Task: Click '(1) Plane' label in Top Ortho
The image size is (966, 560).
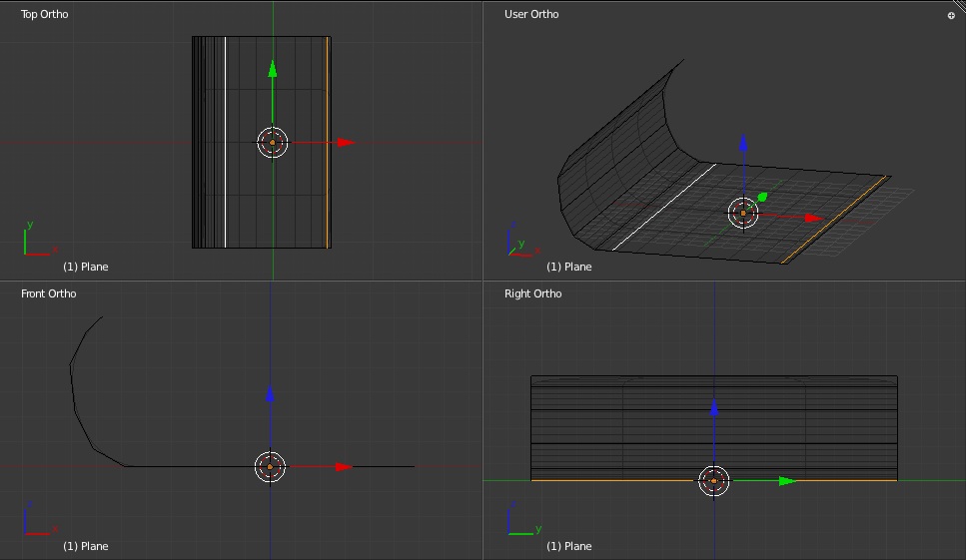Action: click(86, 267)
